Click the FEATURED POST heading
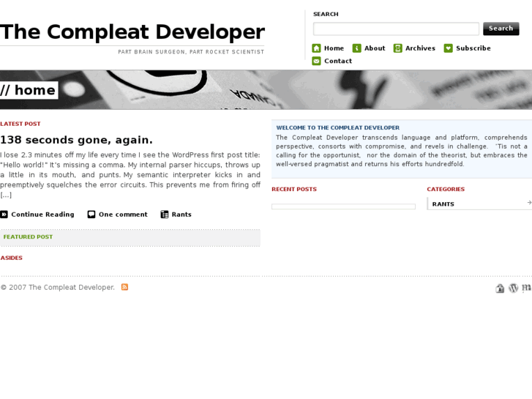This screenshot has height=399, width=532. point(28,237)
